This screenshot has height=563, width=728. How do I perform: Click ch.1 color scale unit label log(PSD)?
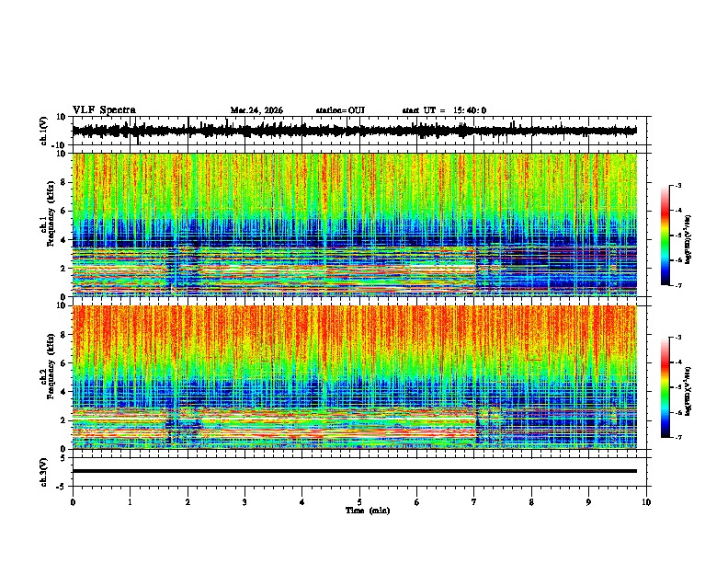pyautogui.click(x=688, y=239)
